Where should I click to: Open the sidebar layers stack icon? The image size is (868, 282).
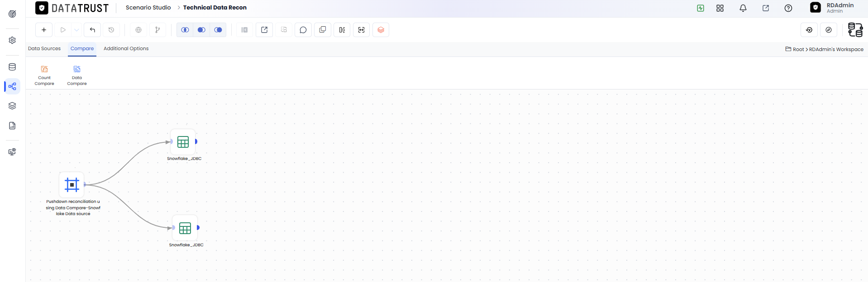point(12,106)
